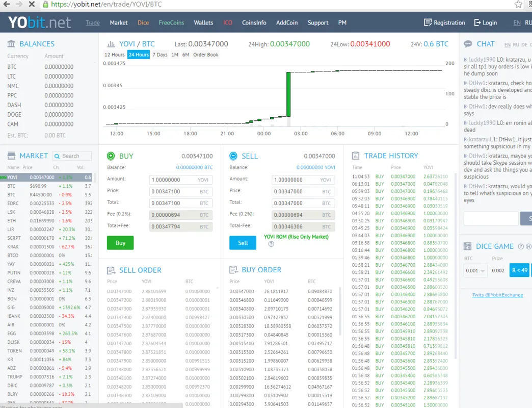
Task: Open the Twits @YobitExchange link
Action: (x=497, y=295)
